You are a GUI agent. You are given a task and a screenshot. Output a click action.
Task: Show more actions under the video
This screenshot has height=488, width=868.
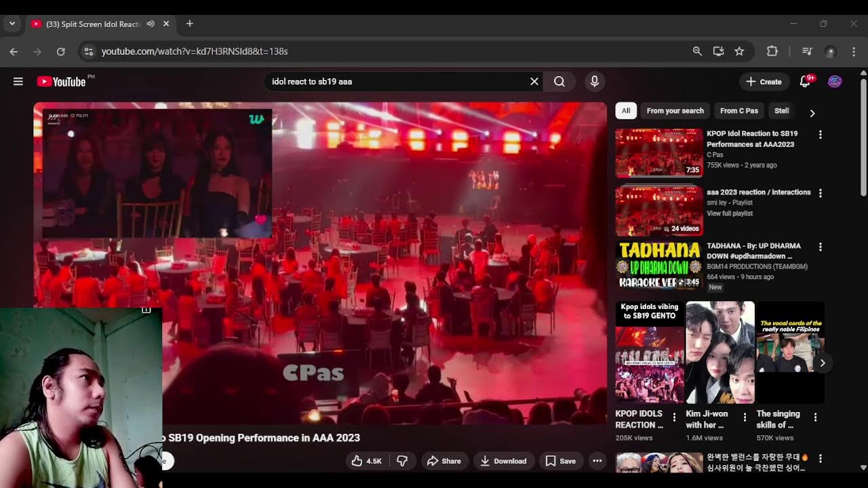click(597, 461)
